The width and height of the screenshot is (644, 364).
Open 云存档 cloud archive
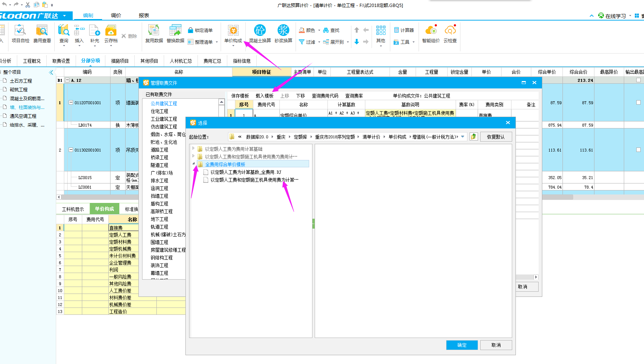pyautogui.click(x=111, y=34)
